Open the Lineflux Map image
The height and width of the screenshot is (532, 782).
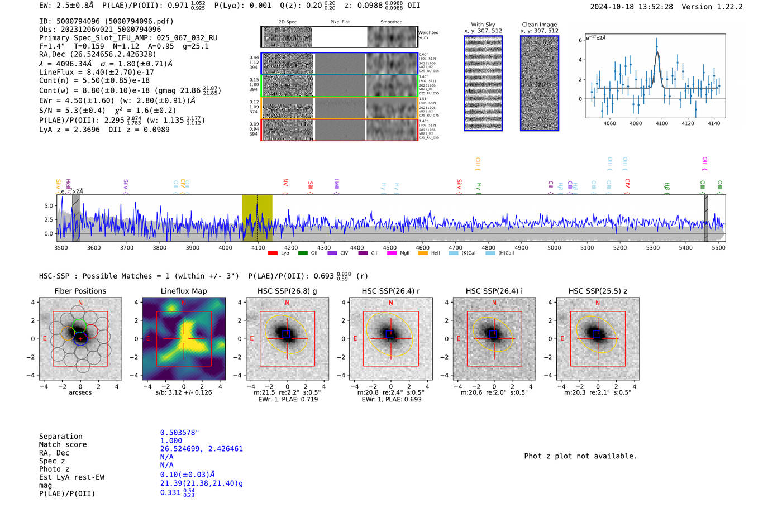coord(184,339)
